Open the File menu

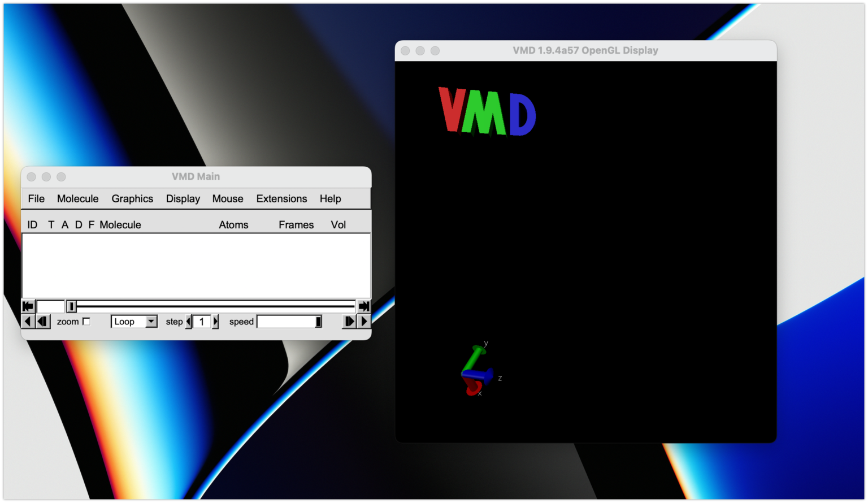[x=36, y=198]
